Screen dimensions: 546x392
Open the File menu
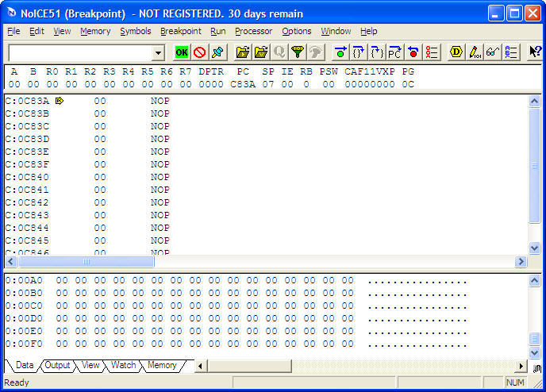[13, 31]
